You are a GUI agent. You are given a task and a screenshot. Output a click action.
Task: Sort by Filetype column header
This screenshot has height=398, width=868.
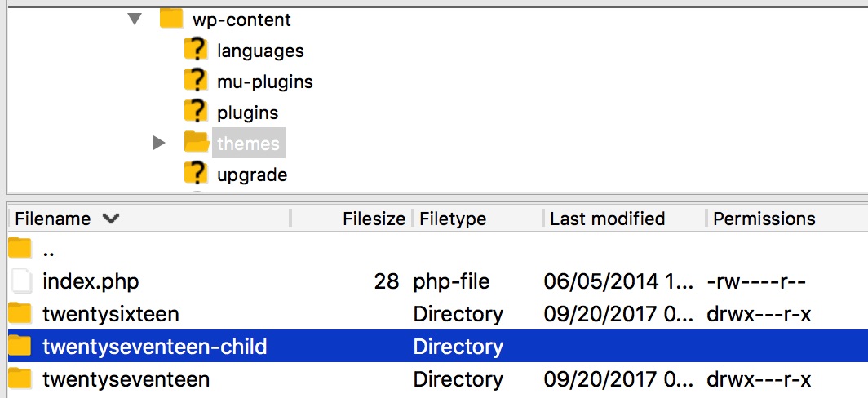(x=452, y=219)
